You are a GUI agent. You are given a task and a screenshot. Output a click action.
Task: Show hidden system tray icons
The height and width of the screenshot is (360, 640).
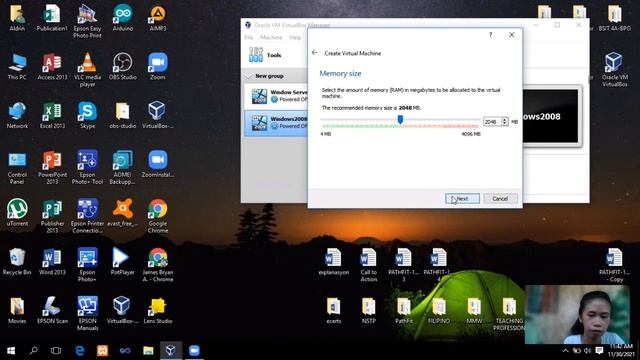[565, 351]
